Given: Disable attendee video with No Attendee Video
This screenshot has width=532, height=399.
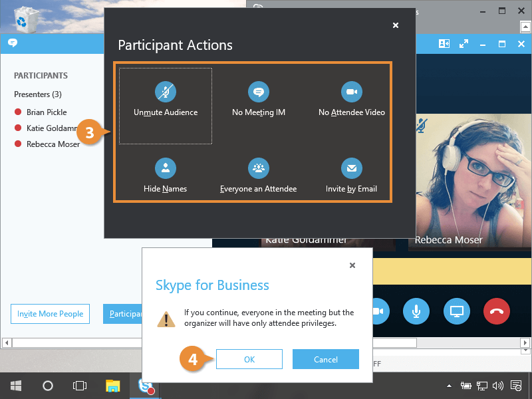Looking at the screenshot, I should point(351,92).
